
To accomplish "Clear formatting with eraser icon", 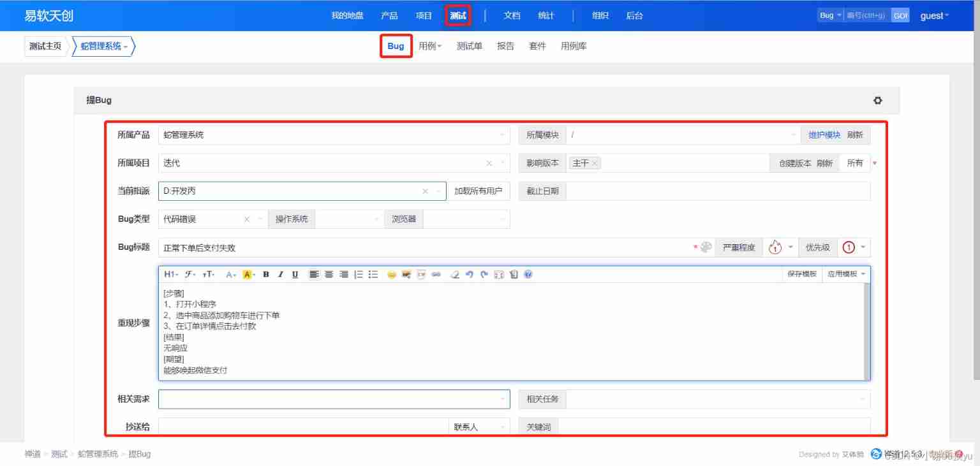I will [454, 274].
